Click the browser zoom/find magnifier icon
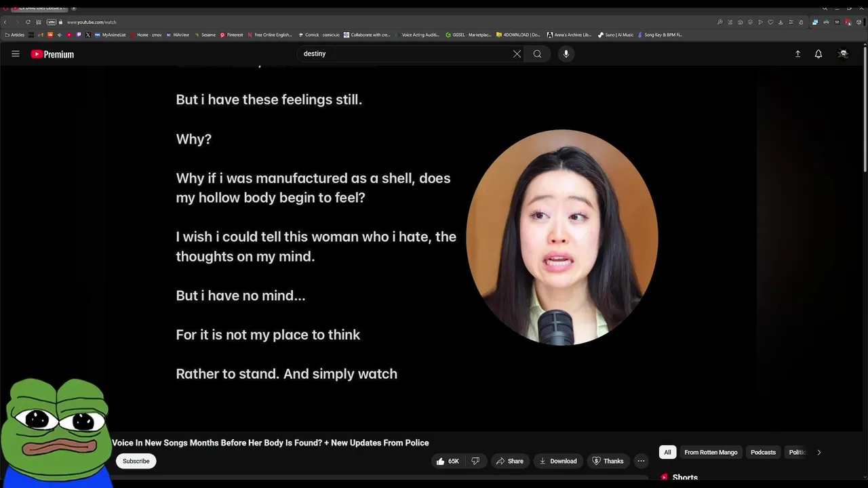This screenshot has width=868, height=488. (719, 22)
